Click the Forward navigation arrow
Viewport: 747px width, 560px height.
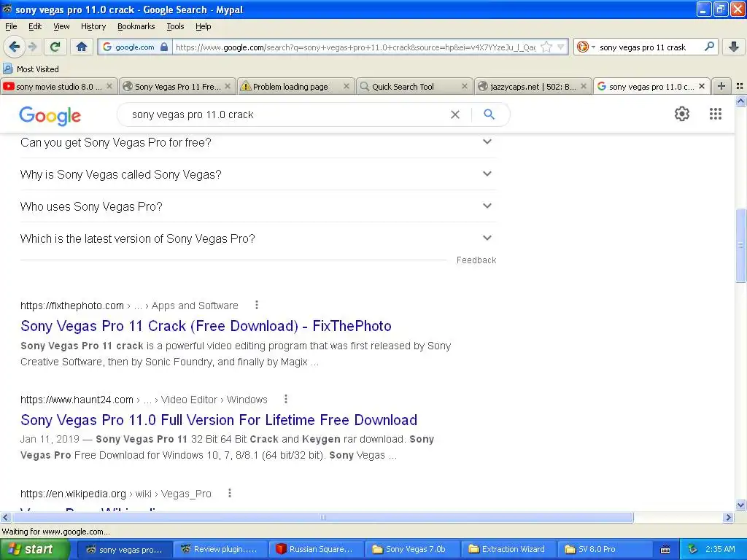coord(33,47)
